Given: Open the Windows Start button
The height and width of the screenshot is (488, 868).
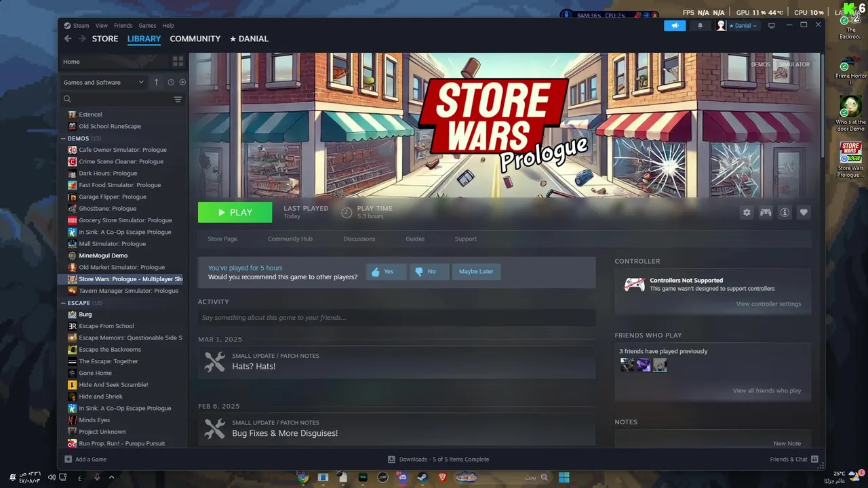Looking at the screenshot, I should pos(564,477).
